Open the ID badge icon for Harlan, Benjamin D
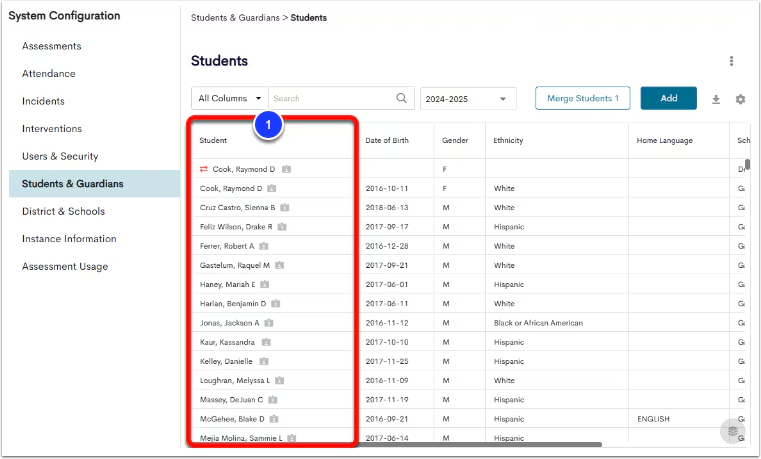This screenshot has height=459, width=761. (x=276, y=304)
